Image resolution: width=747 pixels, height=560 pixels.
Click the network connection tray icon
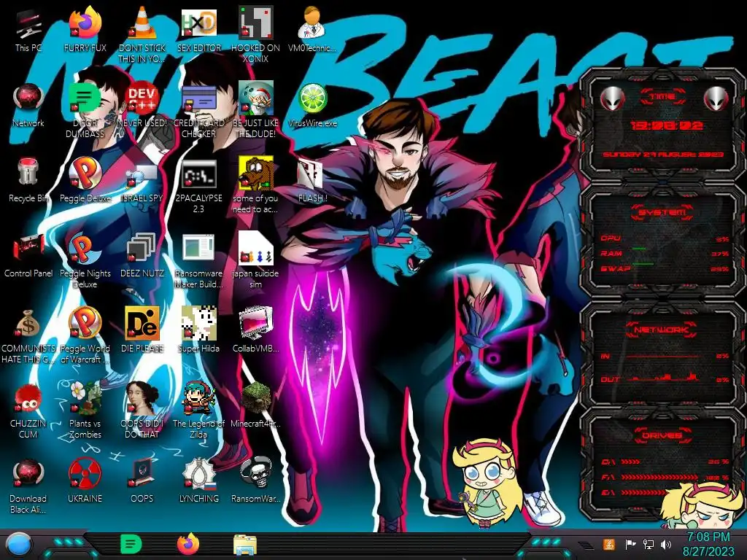pos(649,544)
